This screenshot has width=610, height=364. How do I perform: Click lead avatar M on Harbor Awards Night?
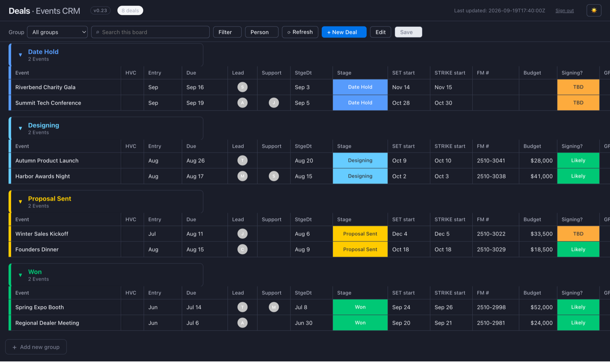[242, 176]
